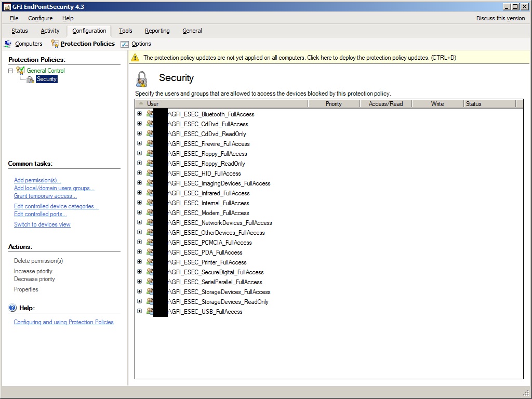Expand the GFI_ESEC_StorageDevices_FullAccess row
The height and width of the screenshot is (399, 532).
(139, 291)
